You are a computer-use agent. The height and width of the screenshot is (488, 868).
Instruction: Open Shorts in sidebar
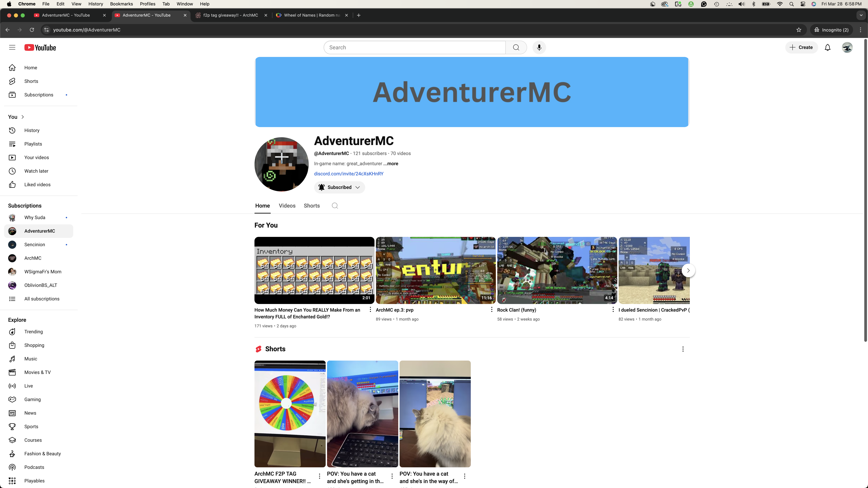point(39,81)
